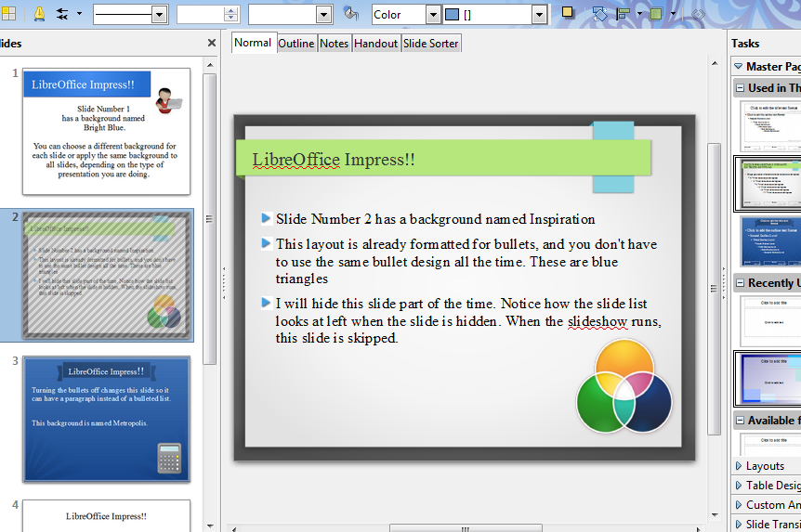Select the blue Metropolis master page thumbnail
The width and height of the screenshot is (801, 532).
point(771,241)
